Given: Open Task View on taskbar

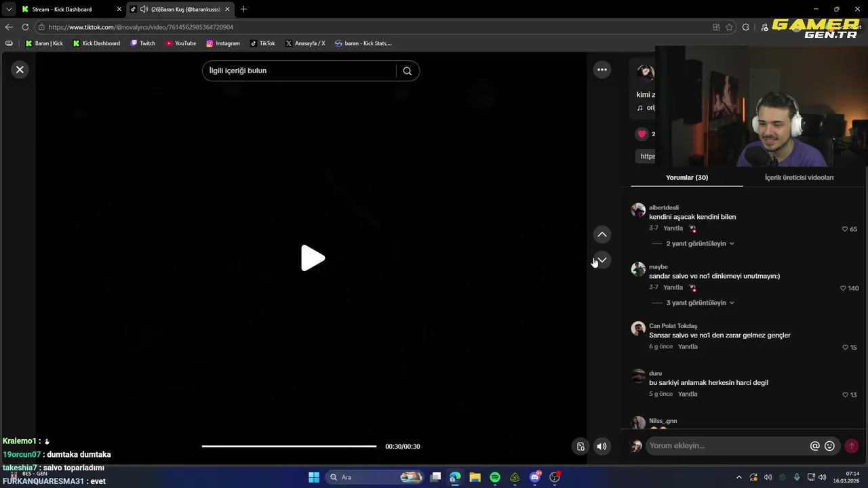Looking at the screenshot, I should [x=435, y=477].
